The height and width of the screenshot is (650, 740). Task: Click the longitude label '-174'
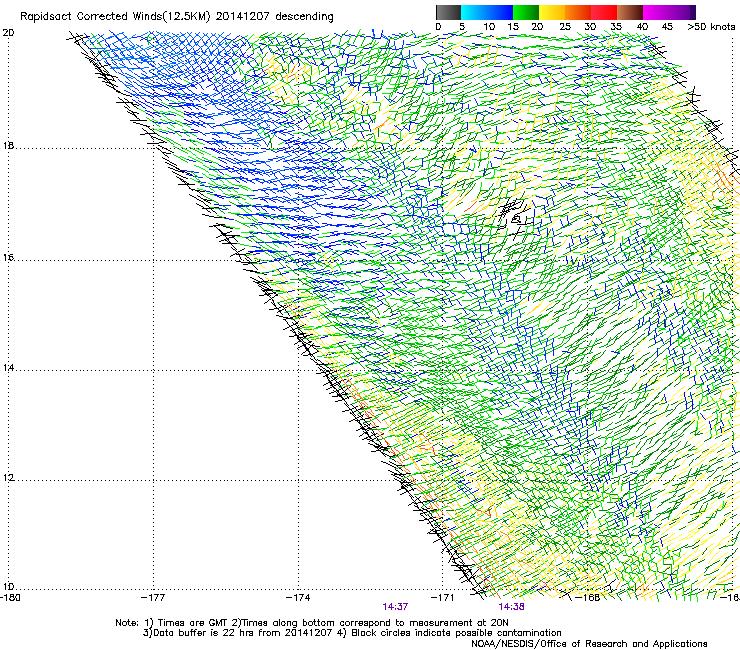click(x=298, y=598)
